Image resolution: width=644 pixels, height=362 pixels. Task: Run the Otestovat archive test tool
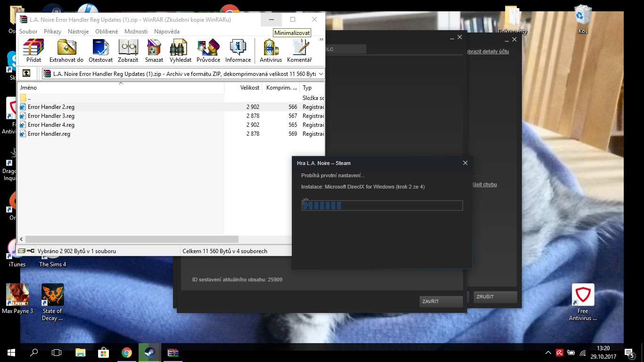click(101, 50)
